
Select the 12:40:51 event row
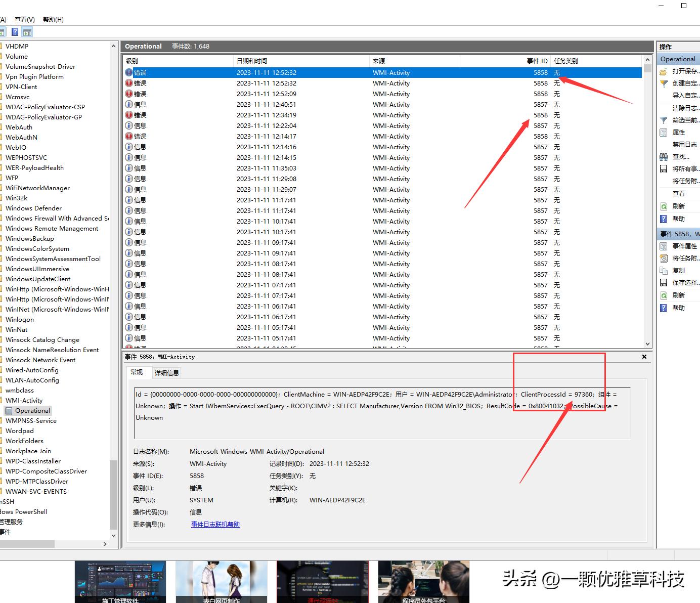pyautogui.click(x=303, y=104)
